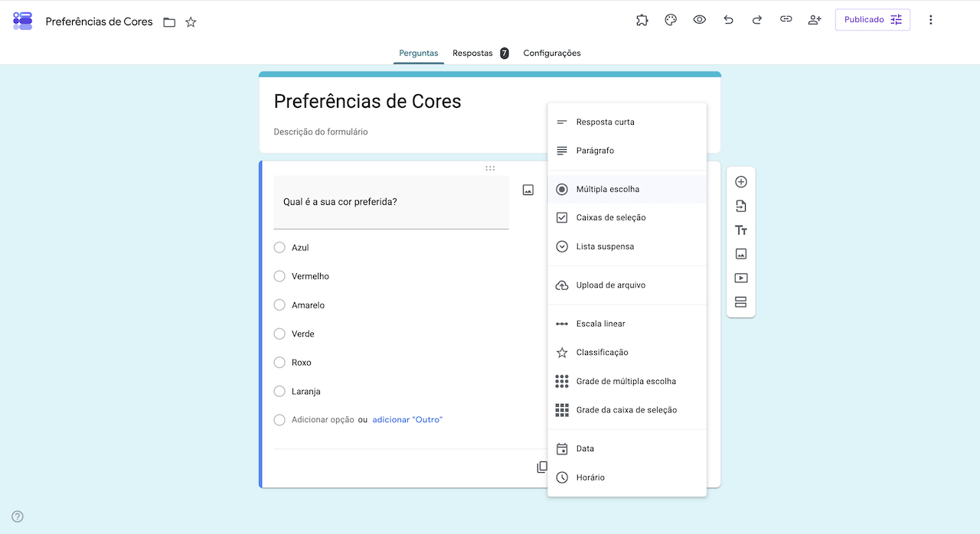Image resolution: width=980 pixels, height=534 pixels.
Task: Choose Grade da caixa de seleção type
Action: coord(627,410)
